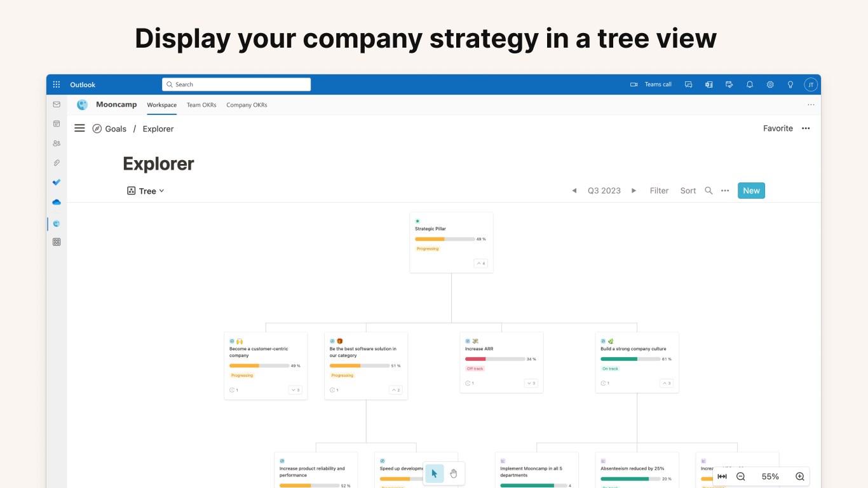868x488 pixels.
Task: Click the Mail icon in left sidebar
Action: pyautogui.click(x=57, y=104)
